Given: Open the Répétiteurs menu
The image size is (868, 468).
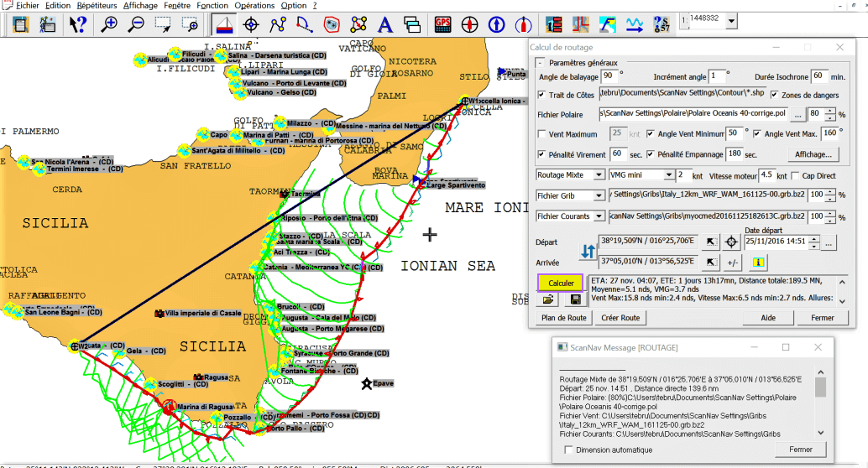Looking at the screenshot, I should (x=97, y=6).
